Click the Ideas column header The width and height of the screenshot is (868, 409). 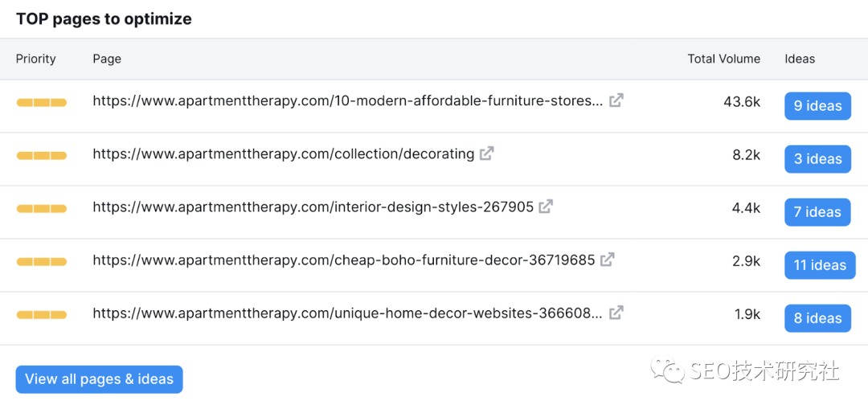click(800, 59)
